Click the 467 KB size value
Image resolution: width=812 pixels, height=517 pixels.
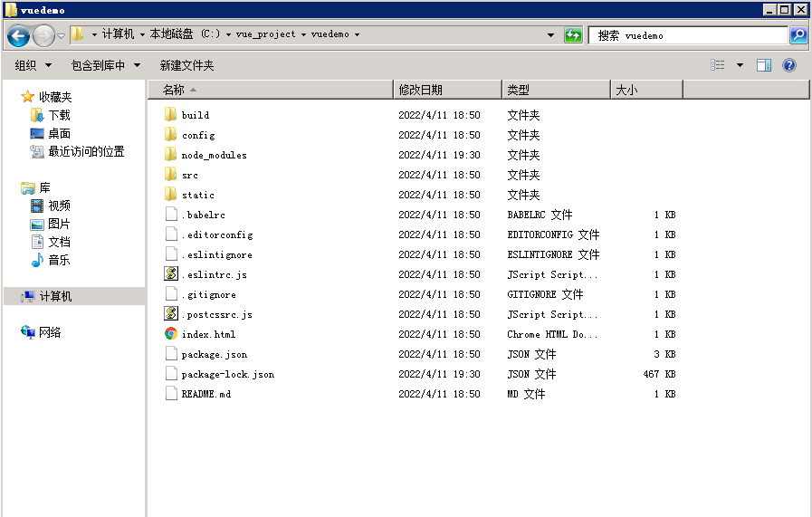click(659, 374)
